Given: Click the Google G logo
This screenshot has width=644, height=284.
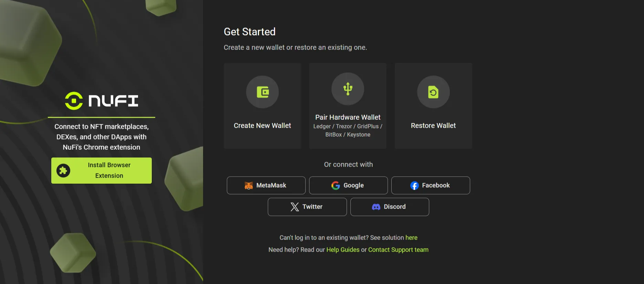Looking at the screenshot, I should [336, 186].
